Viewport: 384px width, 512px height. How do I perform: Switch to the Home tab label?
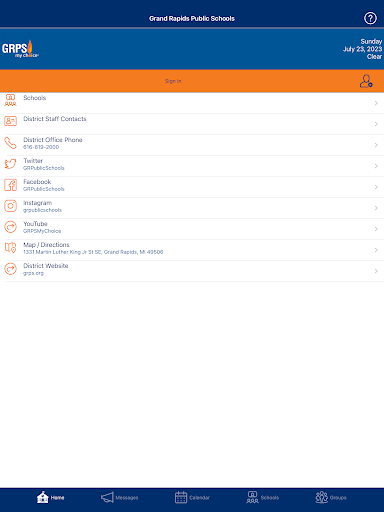[x=57, y=498]
